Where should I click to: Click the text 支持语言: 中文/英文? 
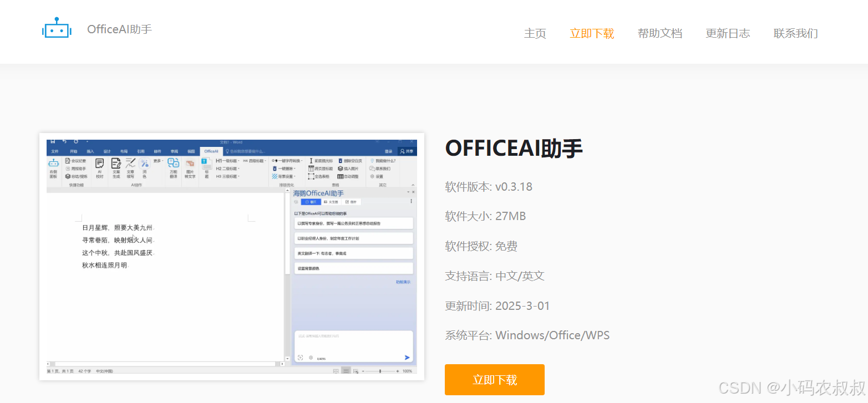pos(495,276)
